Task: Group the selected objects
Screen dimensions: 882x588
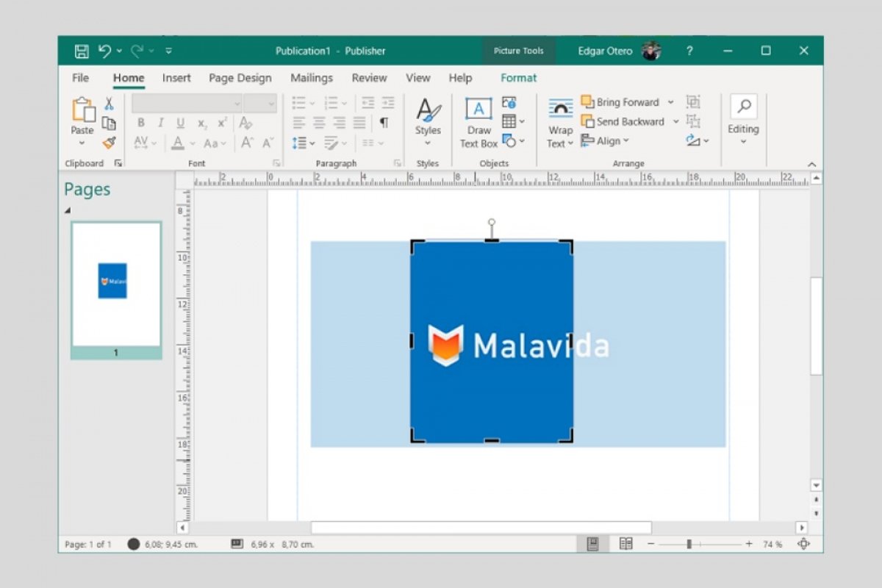Action: coord(692,102)
